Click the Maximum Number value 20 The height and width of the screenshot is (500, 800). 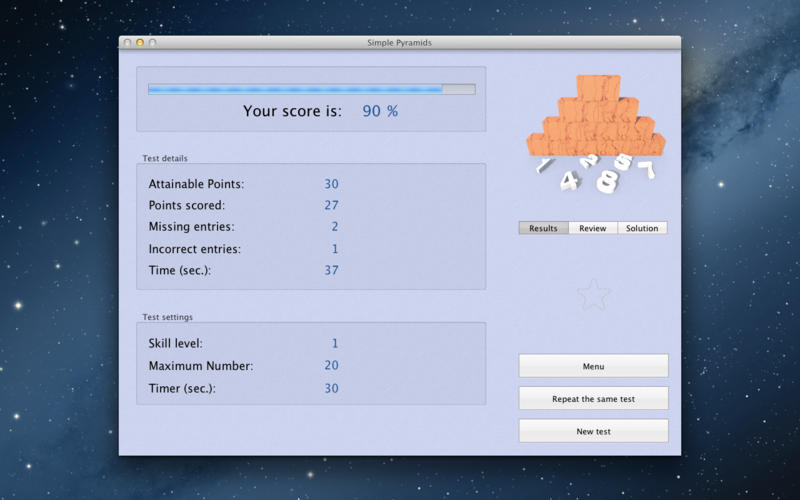coord(331,366)
